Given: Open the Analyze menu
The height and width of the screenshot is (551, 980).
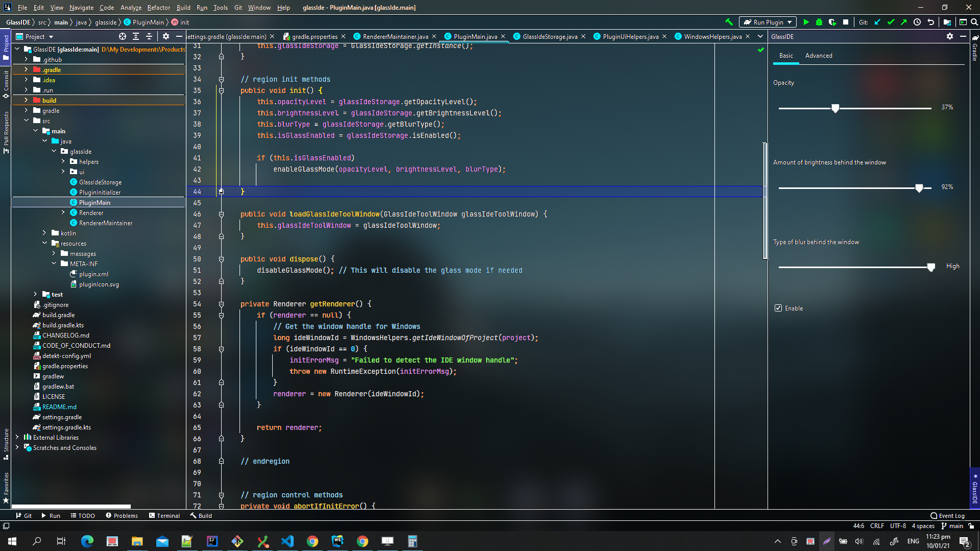Looking at the screenshot, I should tap(131, 7).
